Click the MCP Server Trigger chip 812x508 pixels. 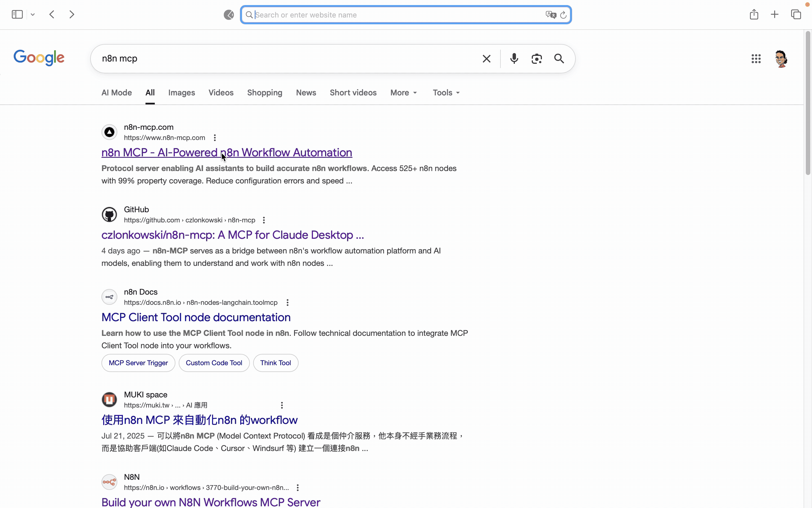point(138,363)
